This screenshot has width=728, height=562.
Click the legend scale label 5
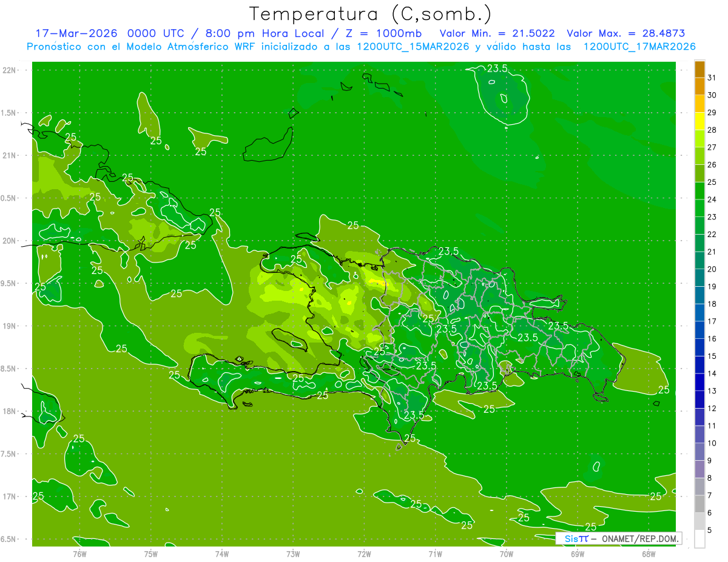(710, 530)
